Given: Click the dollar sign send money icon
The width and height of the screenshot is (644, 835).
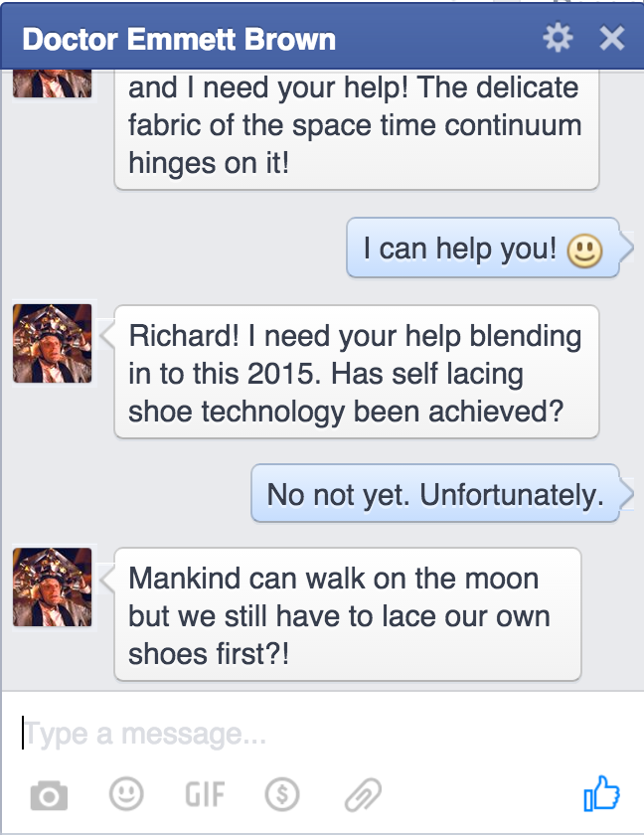Looking at the screenshot, I should coord(282,794).
